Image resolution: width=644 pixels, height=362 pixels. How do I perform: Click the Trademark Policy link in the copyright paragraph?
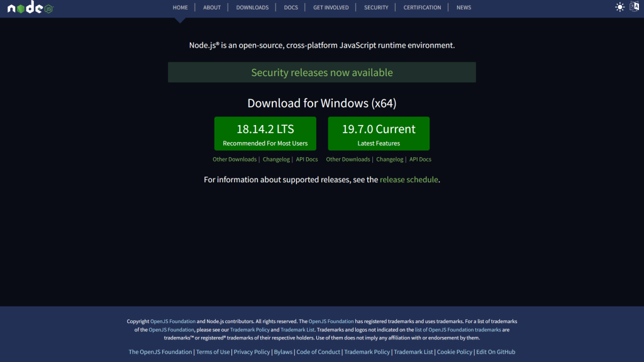(x=250, y=329)
